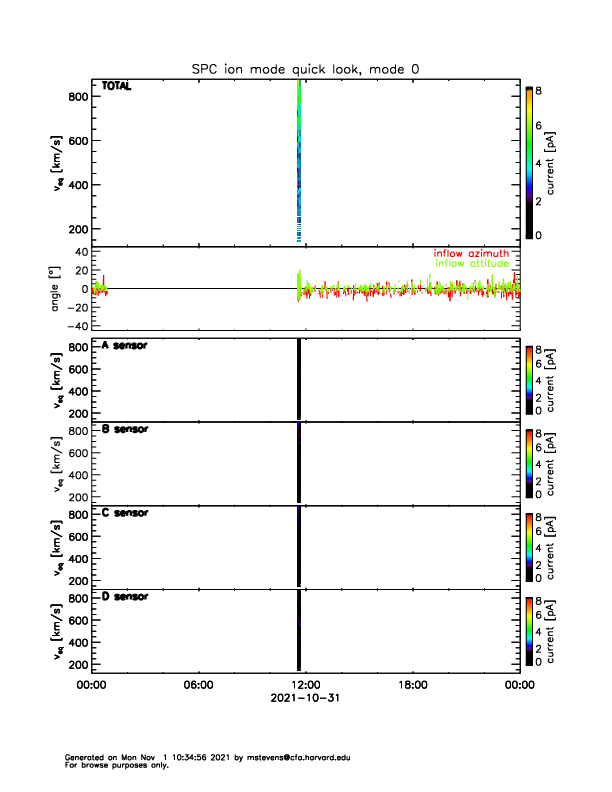This screenshot has height=792, width=612.
Task: Click the 'C sensor' panel label
Action: click(x=125, y=513)
